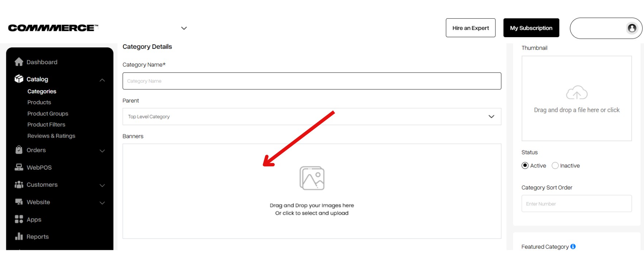Screen dimensions: 644x259
Task: Click the Category Name input field
Action: pos(312,81)
